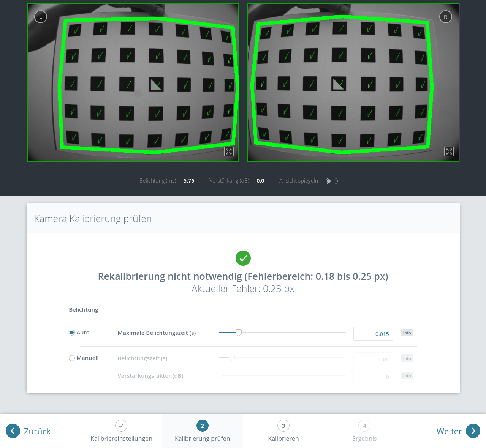Click the Maximale Belichtungszeit slider handle
Screen dimensions: 486x448
coord(239,333)
